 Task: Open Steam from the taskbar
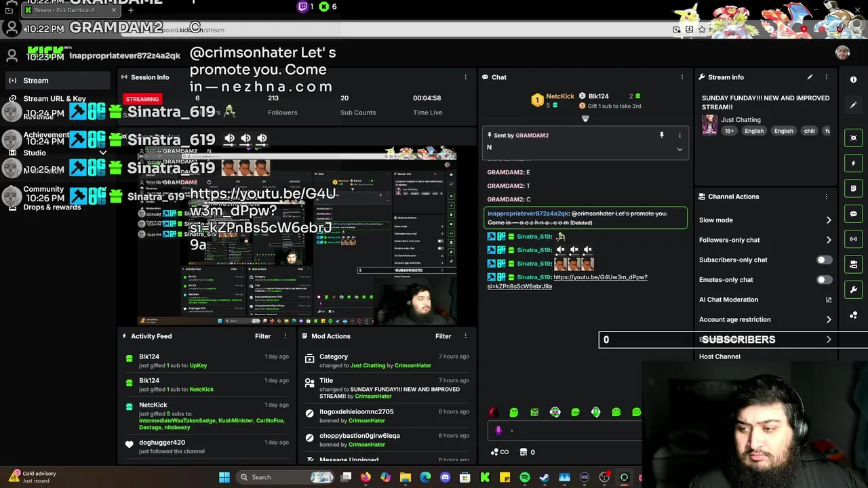pos(544,477)
